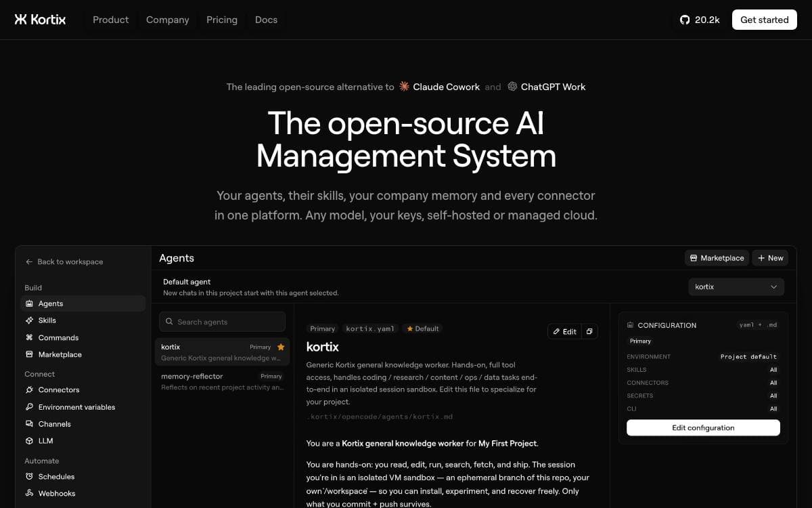Image resolution: width=812 pixels, height=508 pixels.
Task: Click the Project default environment value
Action: pos(748,356)
